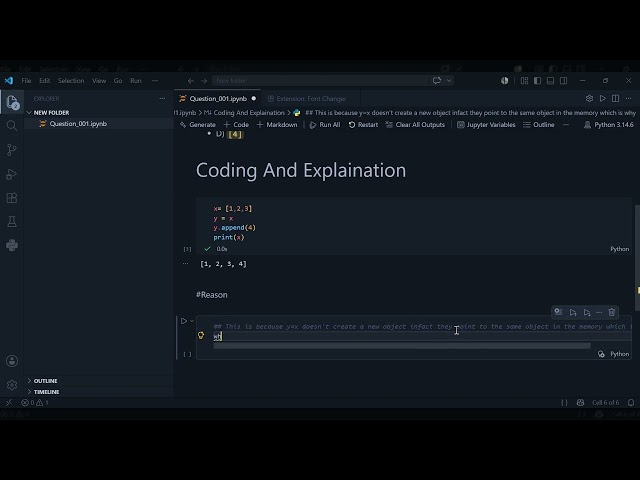The width and height of the screenshot is (640, 480).
Task: Click the first cell toolbar generate icon
Action: click(558, 312)
